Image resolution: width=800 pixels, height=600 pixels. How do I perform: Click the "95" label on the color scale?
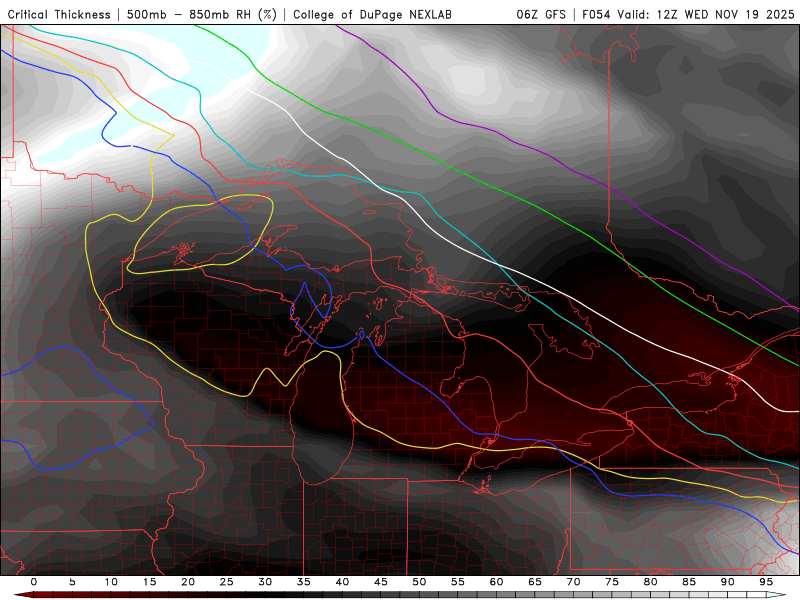766,582
